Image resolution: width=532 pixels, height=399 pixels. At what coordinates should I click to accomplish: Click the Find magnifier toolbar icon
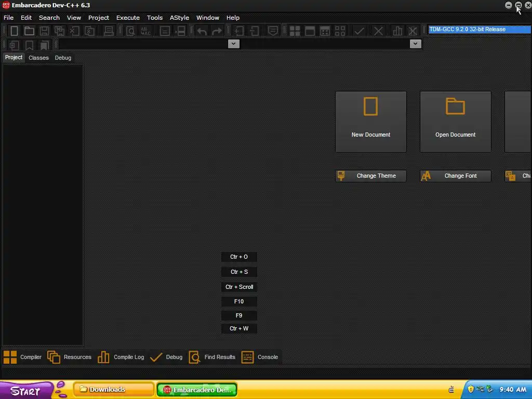[130, 31]
